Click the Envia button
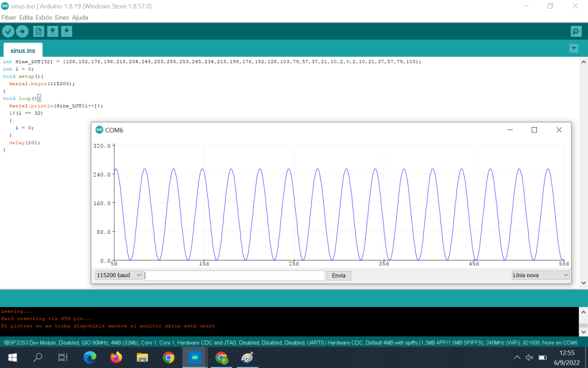 point(339,275)
